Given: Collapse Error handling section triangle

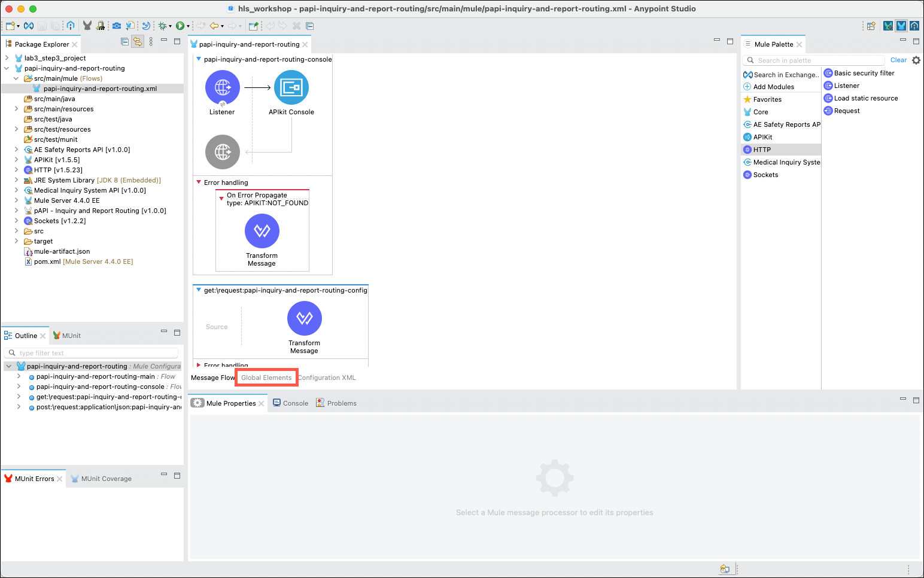Looking at the screenshot, I should pos(199,182).
